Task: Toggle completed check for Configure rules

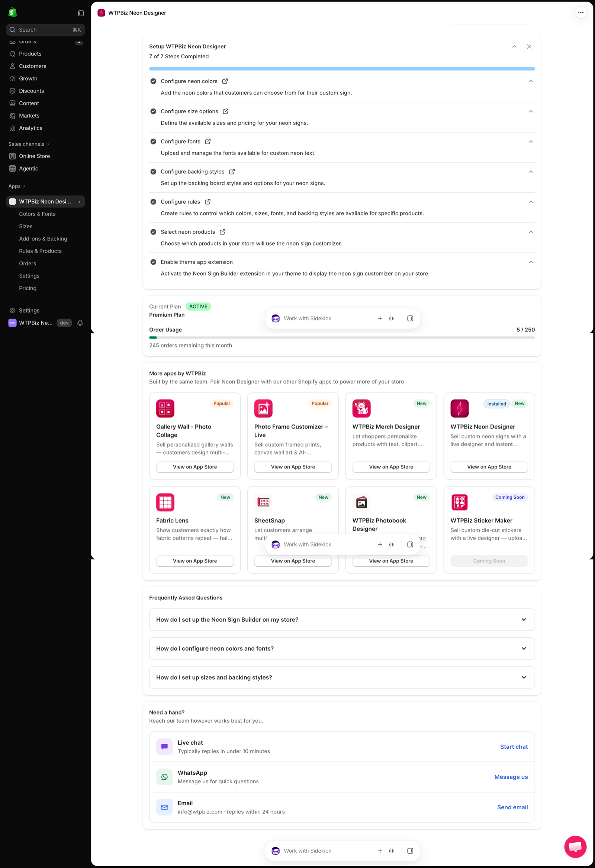Action: click(153, 202)
